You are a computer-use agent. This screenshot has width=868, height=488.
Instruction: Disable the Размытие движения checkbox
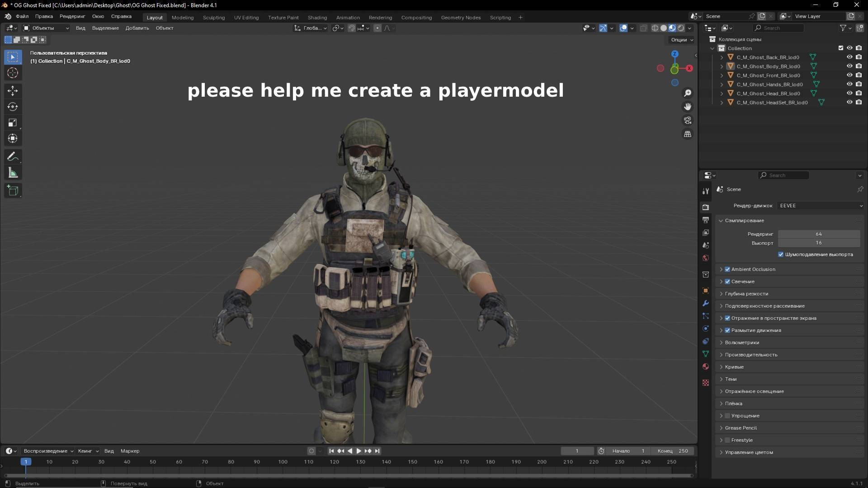(727, 330)
